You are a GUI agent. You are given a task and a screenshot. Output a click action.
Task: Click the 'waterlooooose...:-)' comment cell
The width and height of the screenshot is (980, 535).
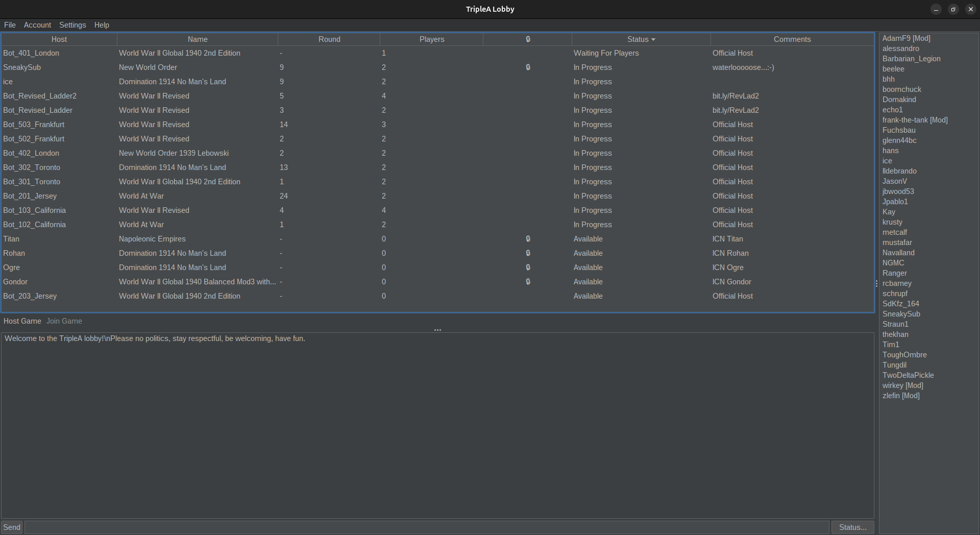[x=743, y=67]
